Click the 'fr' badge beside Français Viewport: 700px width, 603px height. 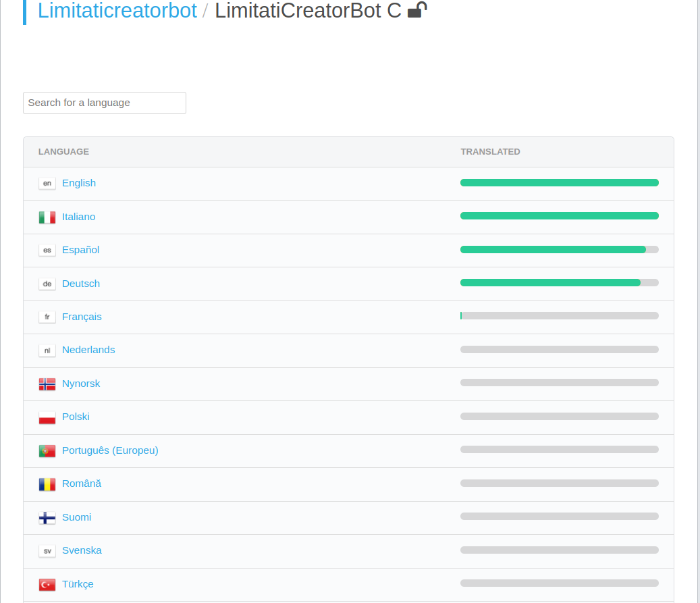[x=47, y=317]
